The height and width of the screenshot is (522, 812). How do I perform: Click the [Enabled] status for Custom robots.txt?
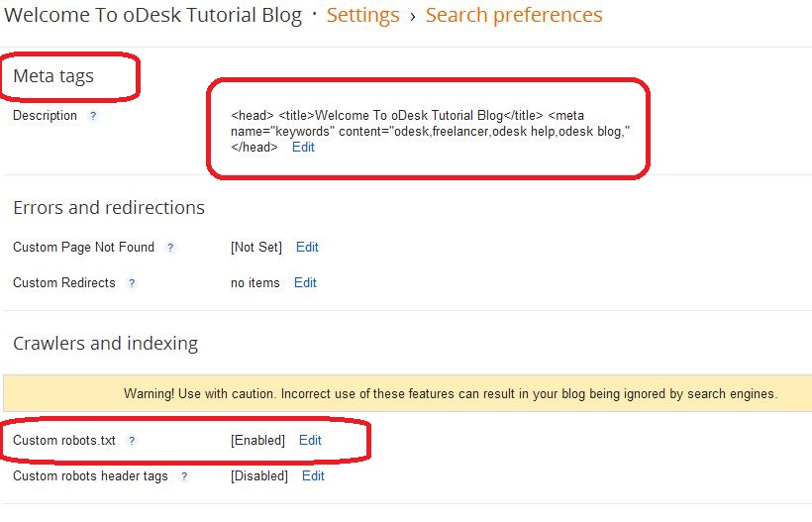257,440
